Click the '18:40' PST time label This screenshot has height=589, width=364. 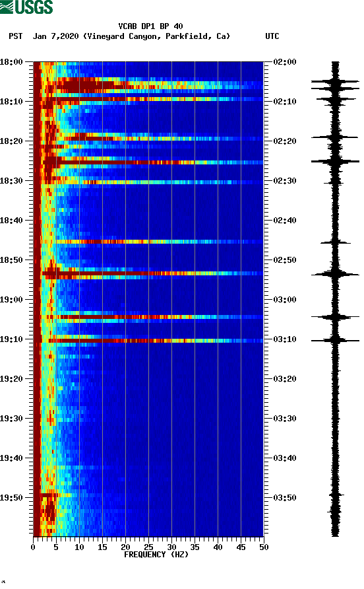11,221
